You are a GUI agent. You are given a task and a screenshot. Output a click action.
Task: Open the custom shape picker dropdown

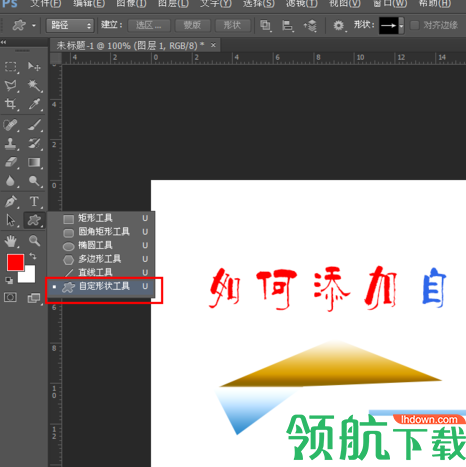(401, 25)
